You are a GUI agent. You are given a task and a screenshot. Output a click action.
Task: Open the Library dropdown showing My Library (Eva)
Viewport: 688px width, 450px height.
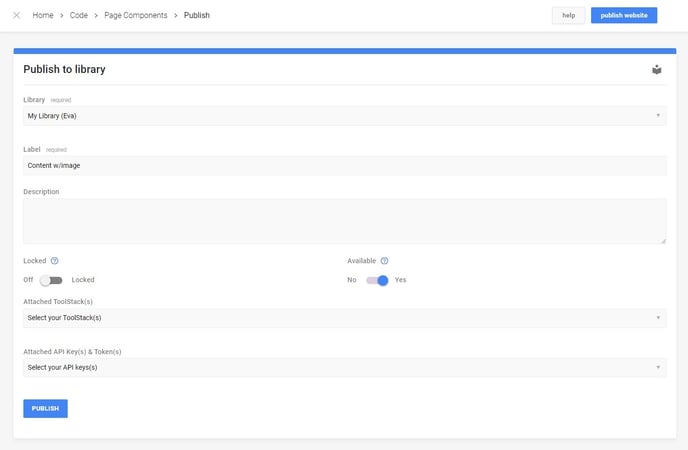click(344, 116)
